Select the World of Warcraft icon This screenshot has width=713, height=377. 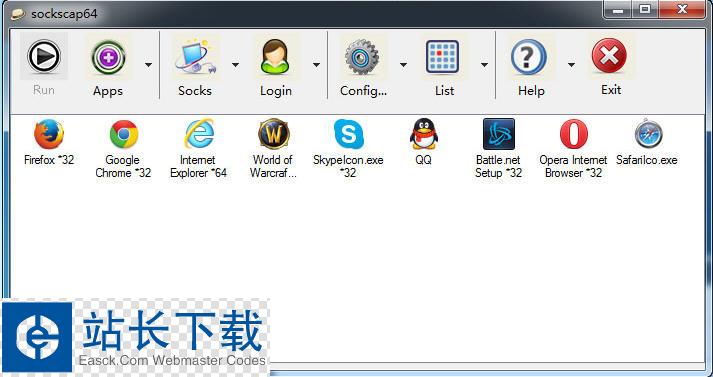click(x=273, y=134)
